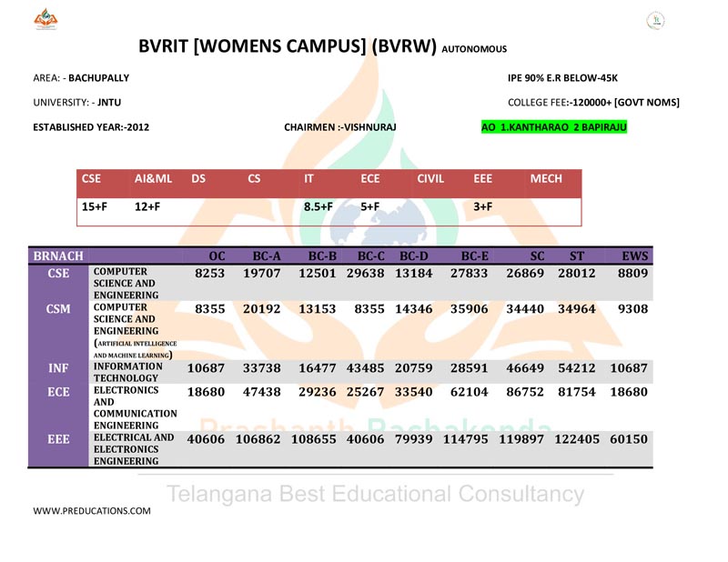Click the 'BC-D' column header
The height and width of the screenshot is (562, 728).
pyautogui.click(x=414, y=256)
